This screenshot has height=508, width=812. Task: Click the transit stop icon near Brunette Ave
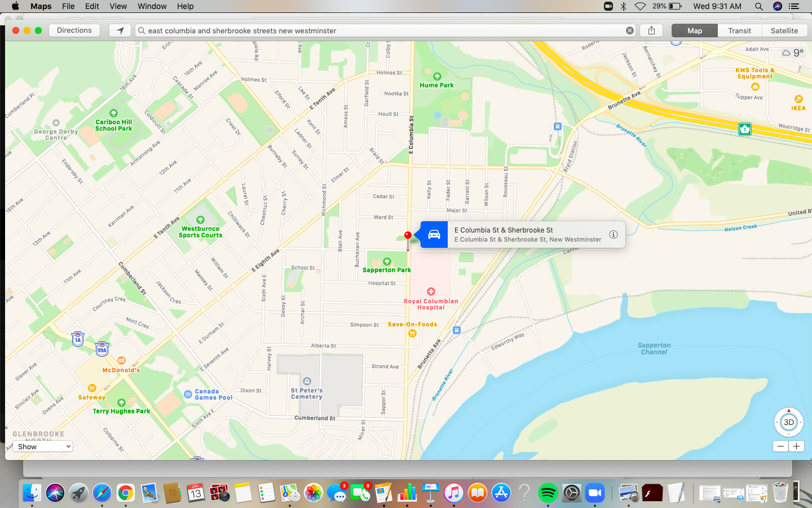coord(457,330)
